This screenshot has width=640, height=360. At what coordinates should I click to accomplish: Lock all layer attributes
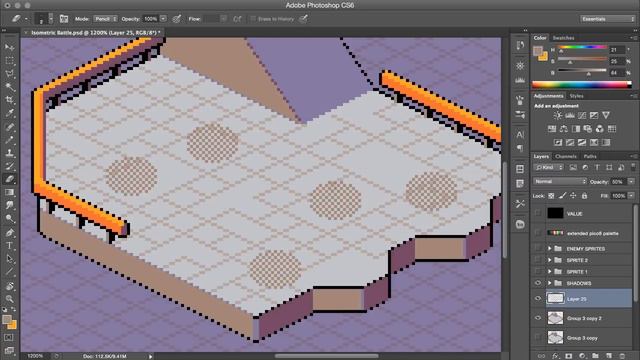pyautogui.click(x=584, y=196)
